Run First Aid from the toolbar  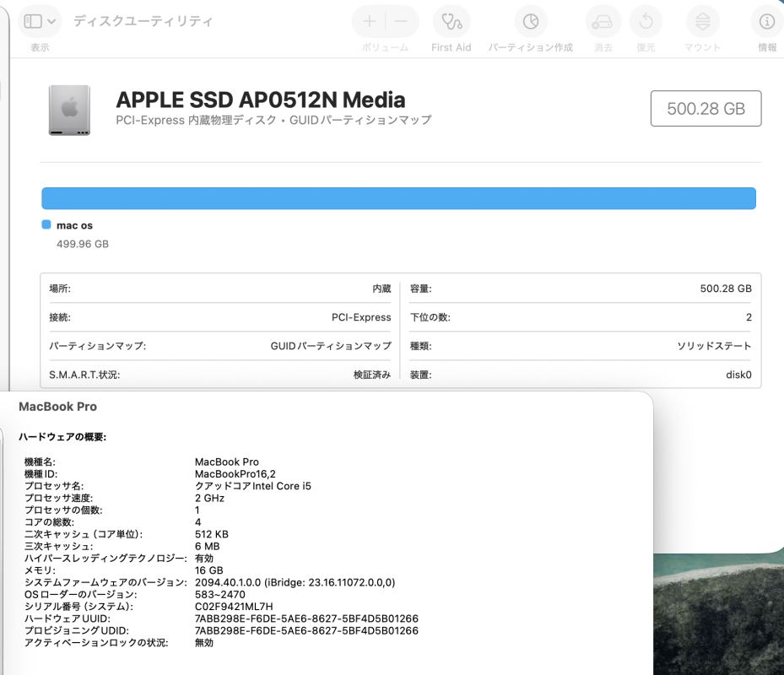(451, 21)
